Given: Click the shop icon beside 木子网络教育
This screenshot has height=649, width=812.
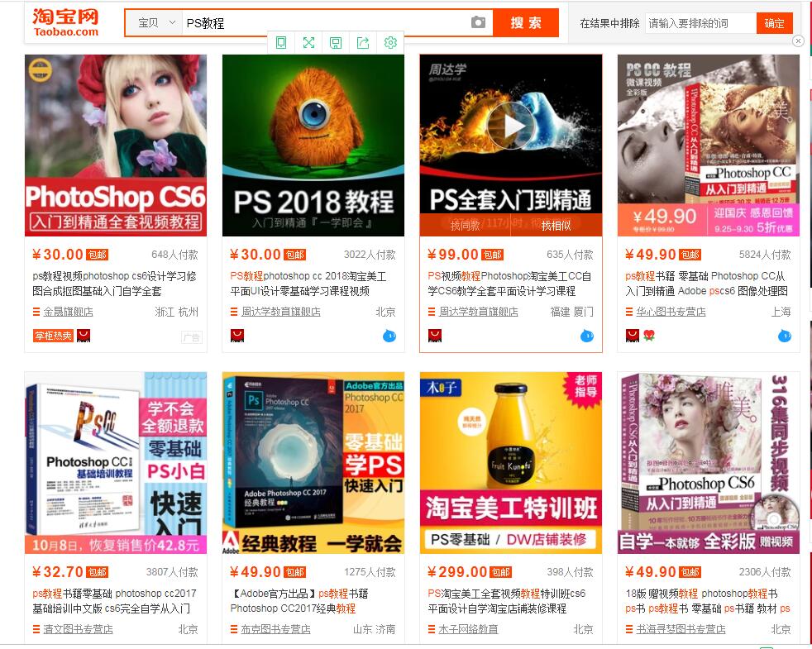Looking at the screenshot, I should click(x=432, y=629).
